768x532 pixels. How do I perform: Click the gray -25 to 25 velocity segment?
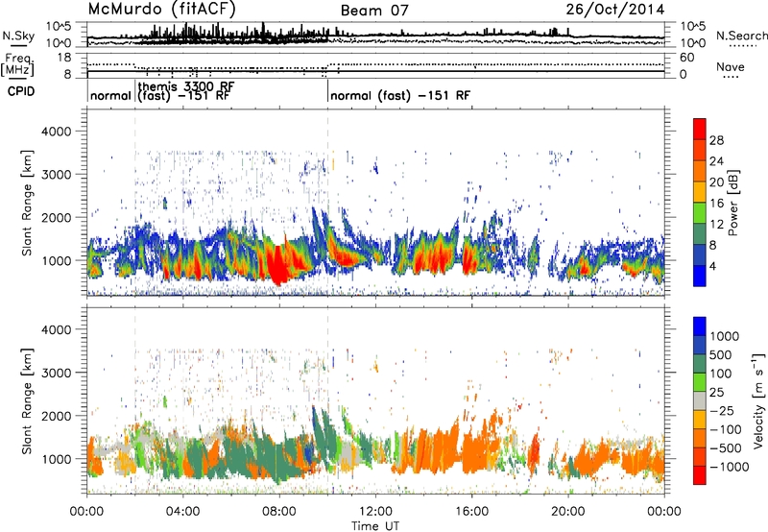click(700, 400)
